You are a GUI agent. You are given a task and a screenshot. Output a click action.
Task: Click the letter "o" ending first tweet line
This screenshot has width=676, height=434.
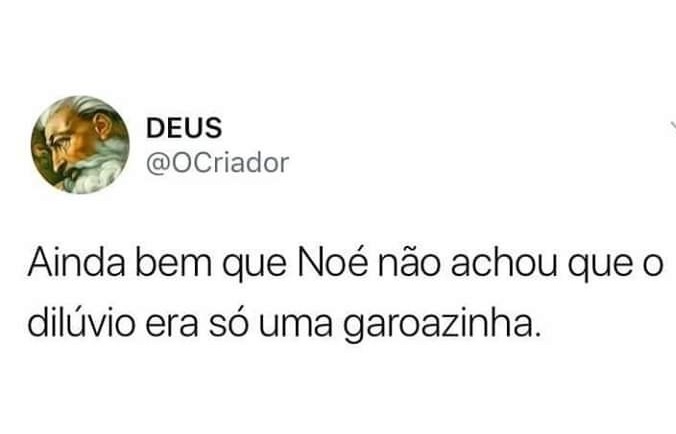point(654,266)
